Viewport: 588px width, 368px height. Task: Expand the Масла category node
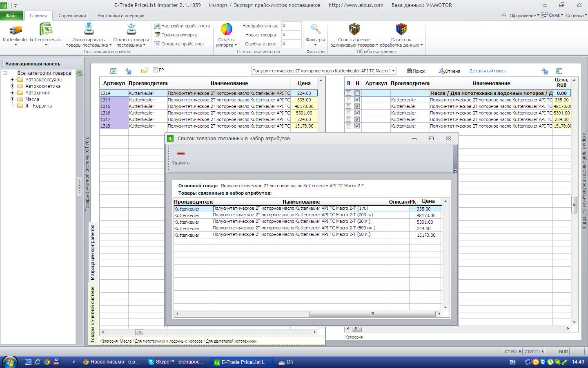pyautogui.click(x=12, y=99)
